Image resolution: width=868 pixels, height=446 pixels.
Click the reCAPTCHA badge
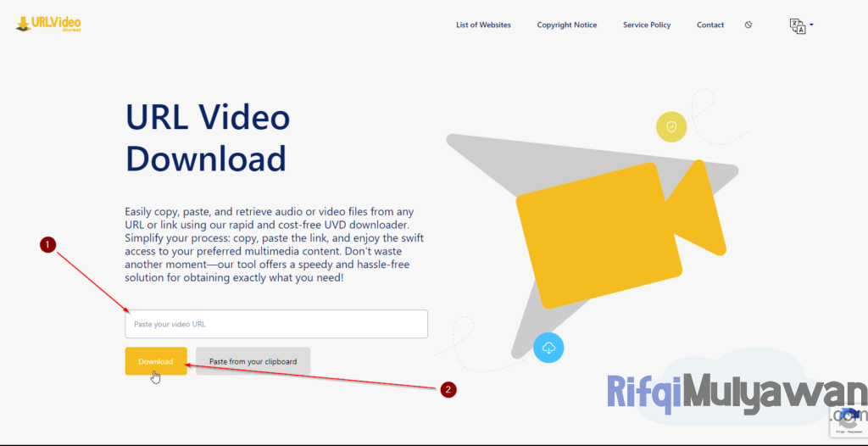tap(848, 420)
